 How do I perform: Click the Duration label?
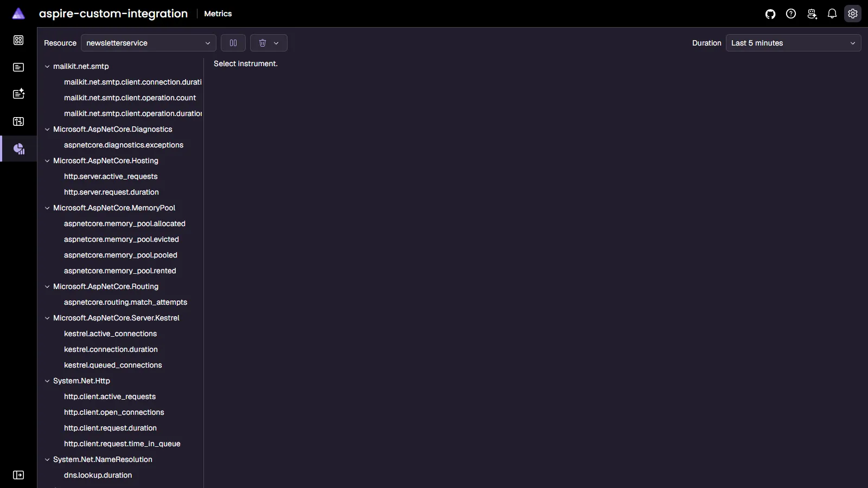click(x=706, y=43)
